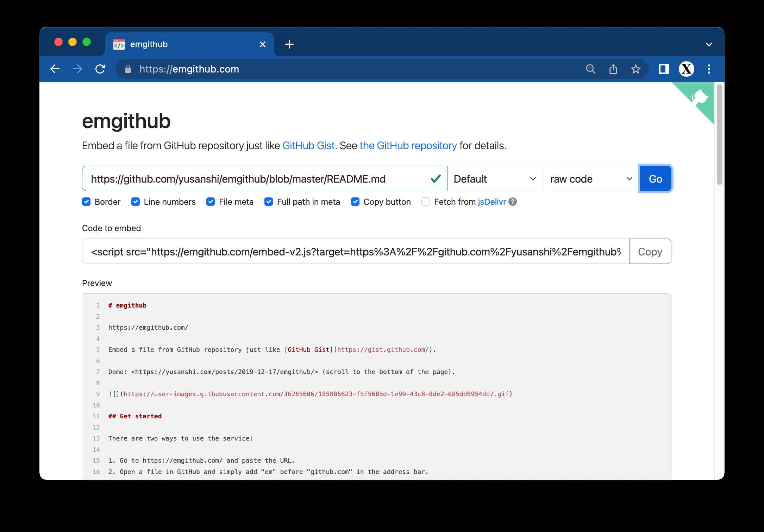Reload the current page
Image resolution: width=764 pixels, height=532 pixels.
100,69
